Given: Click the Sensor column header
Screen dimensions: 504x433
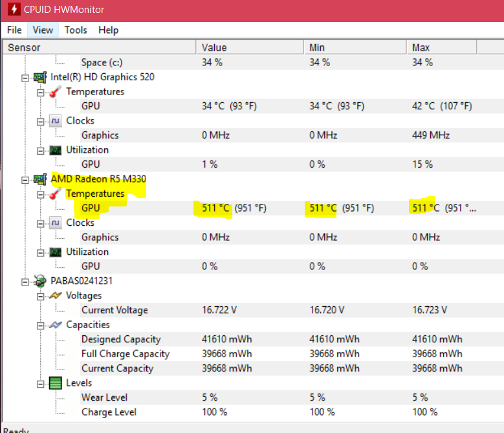Looking at the screenshot, I should [x=100, y=48].
